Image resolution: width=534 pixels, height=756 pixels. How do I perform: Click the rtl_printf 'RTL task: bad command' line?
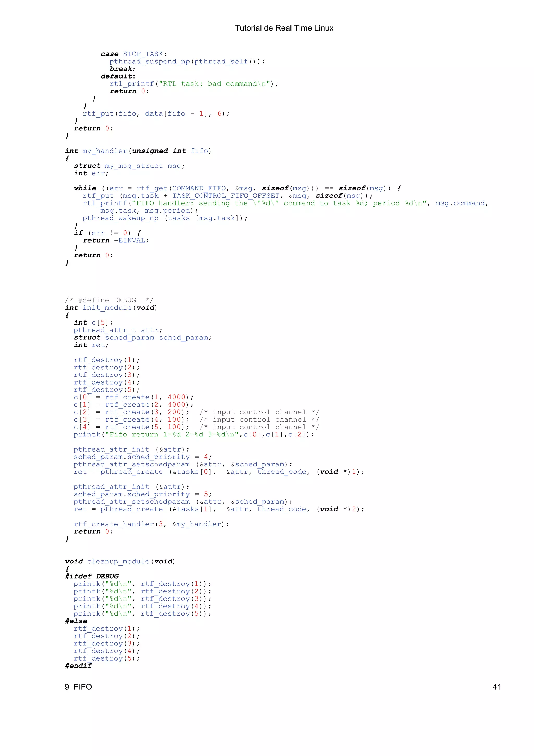click(x=194, y=84)
